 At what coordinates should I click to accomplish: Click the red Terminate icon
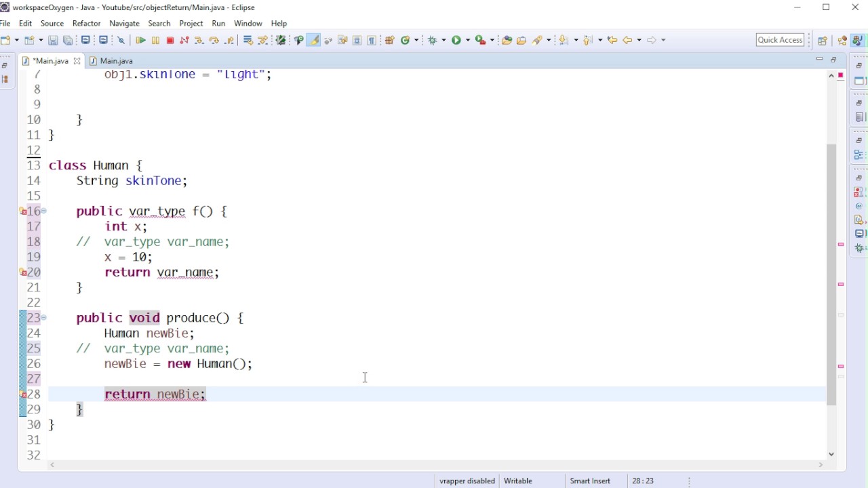[170, 41]
